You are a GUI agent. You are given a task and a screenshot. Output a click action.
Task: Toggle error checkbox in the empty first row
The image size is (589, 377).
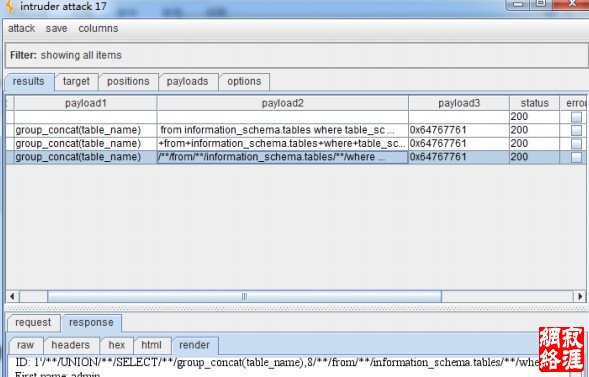tap(576, 117)
